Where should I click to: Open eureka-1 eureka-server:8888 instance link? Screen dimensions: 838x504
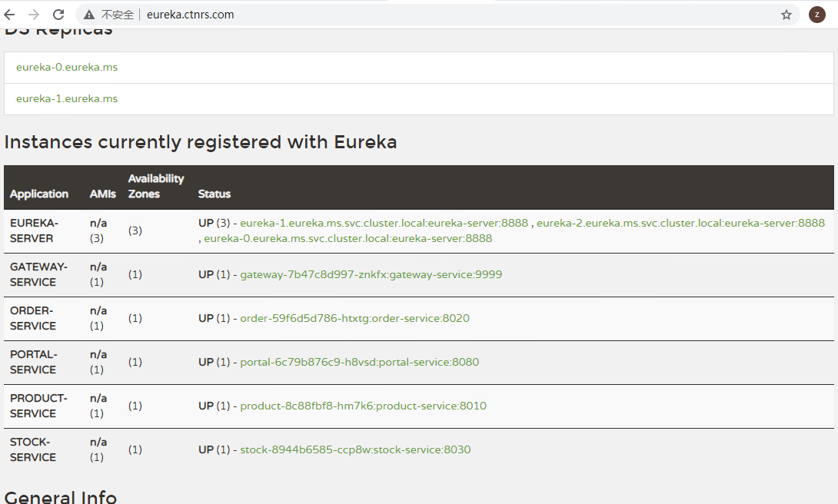384,223
